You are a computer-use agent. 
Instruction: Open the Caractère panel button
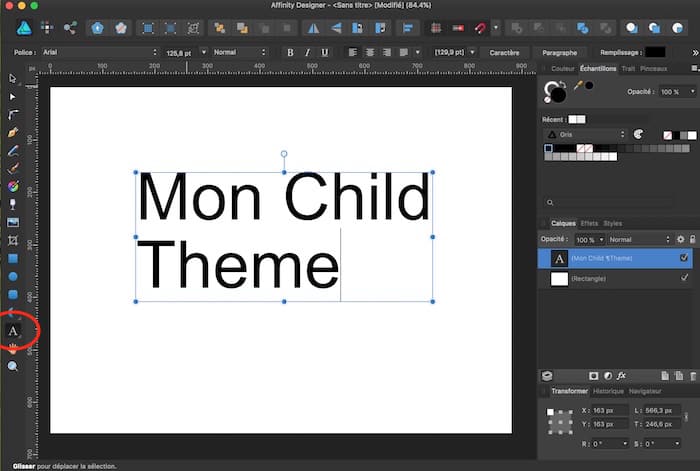click(x=504, y=53)
